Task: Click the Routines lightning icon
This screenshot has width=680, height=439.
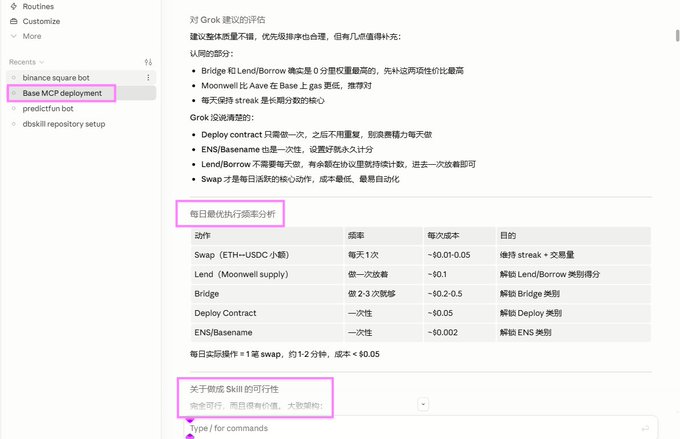Action: click(x=14, y=7)
